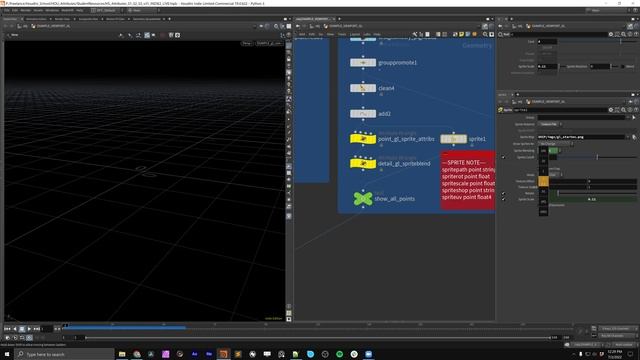Screen dimensions: 640x360
Task: Open the Sprite Map file chooser icon
Action: [634, 137]
